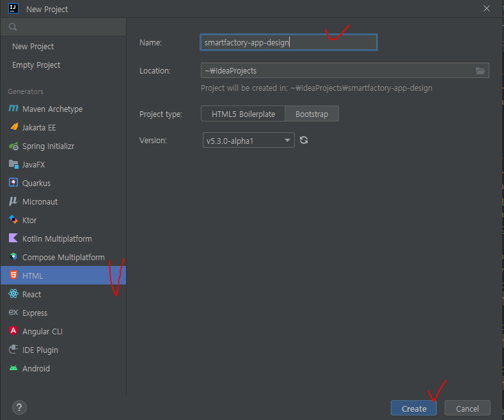Select the HTML generator label
This screenshot has width=504, height=420.
point(33,276)
